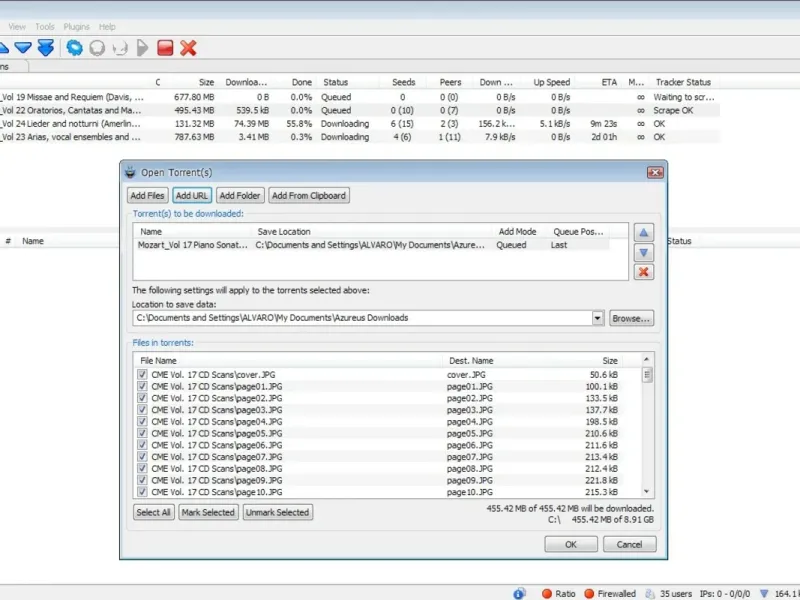Uncheck the page02.JPG file checkbox

142,398
